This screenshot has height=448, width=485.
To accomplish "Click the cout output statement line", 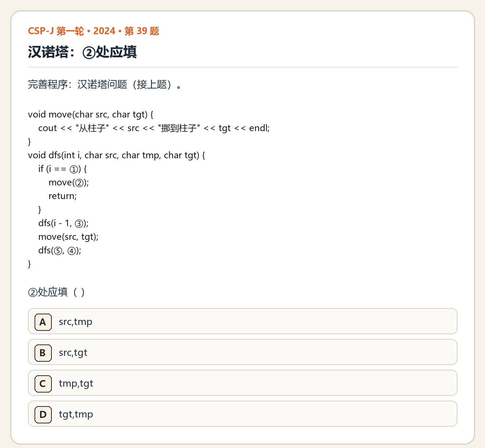I will coord(154,128).
